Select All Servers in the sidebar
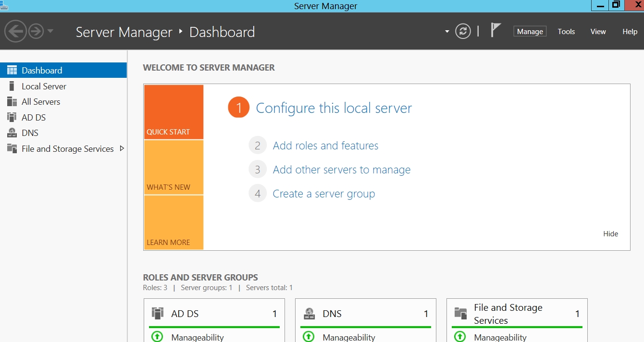Screen dimensions: 644x342 point(41,102)
